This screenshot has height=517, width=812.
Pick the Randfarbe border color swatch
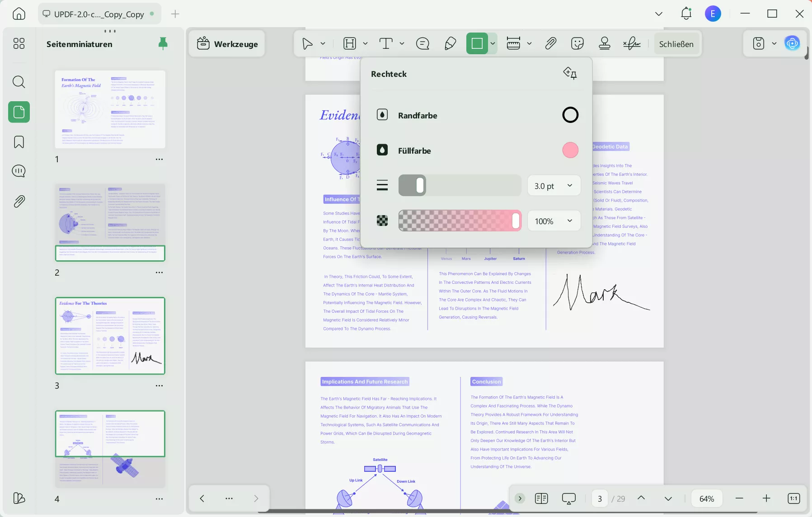[570, 115]
